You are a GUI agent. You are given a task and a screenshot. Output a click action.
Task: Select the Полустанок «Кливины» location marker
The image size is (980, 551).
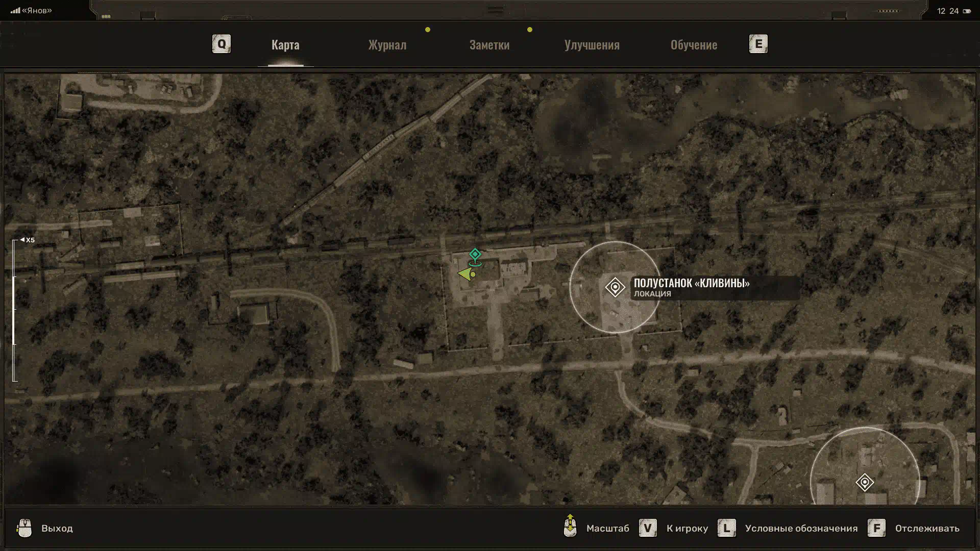point(615,287)
